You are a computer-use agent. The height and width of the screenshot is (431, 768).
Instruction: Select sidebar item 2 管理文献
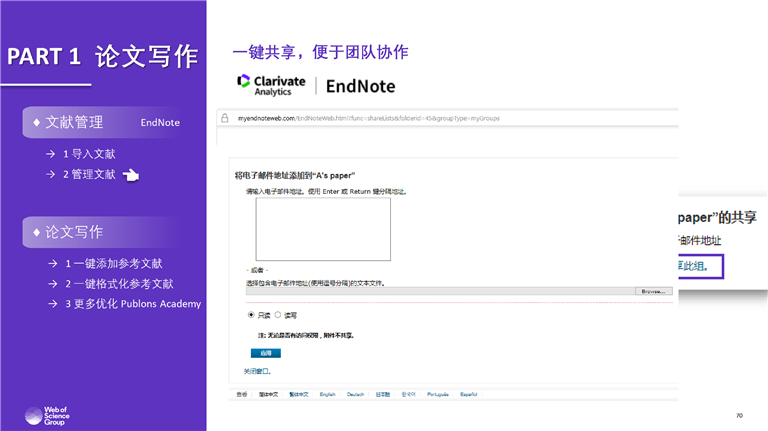tap(89, 174)
